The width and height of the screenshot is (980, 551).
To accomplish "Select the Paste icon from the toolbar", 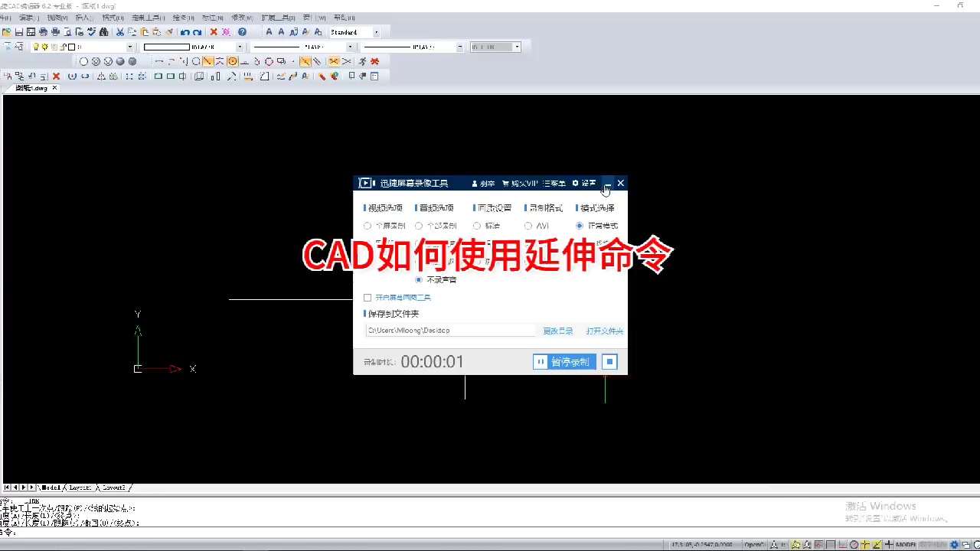I will click(x=143, y=31).
